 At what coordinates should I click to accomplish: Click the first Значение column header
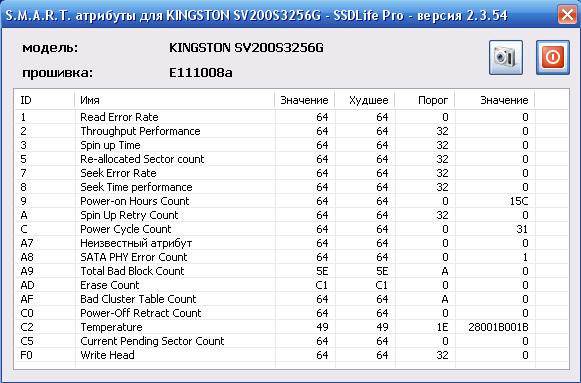[x=305, y=100]
